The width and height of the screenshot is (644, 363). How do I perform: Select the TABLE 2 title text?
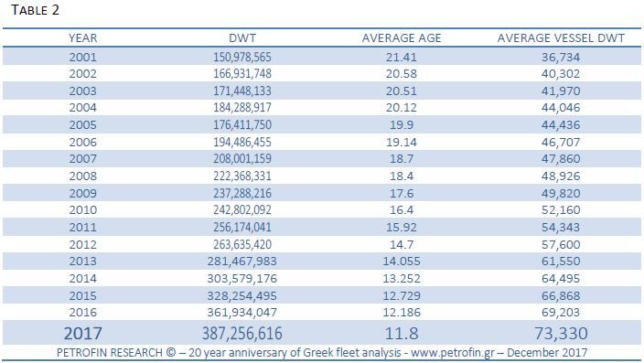coord(36,10)
